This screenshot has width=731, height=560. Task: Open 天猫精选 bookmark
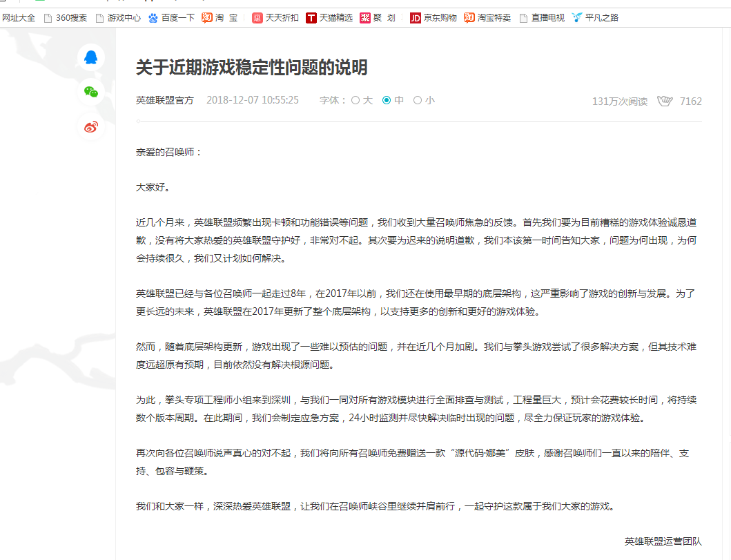coord(329,17)
